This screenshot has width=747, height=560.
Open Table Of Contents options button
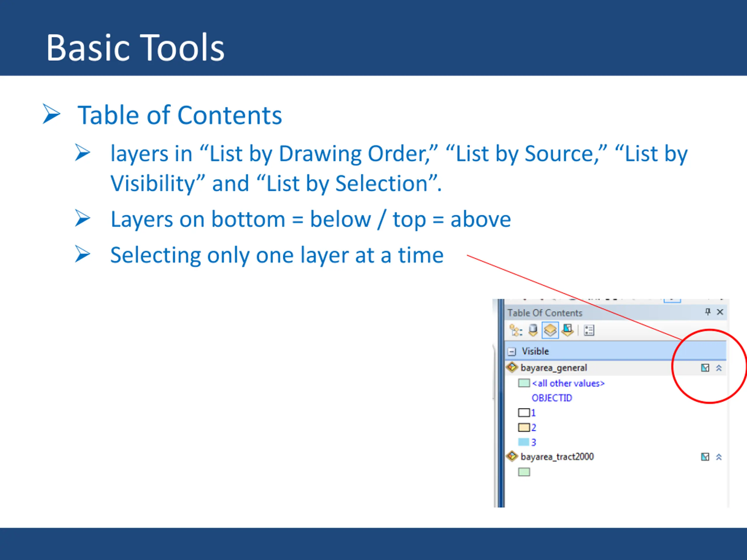coord(589,330)
